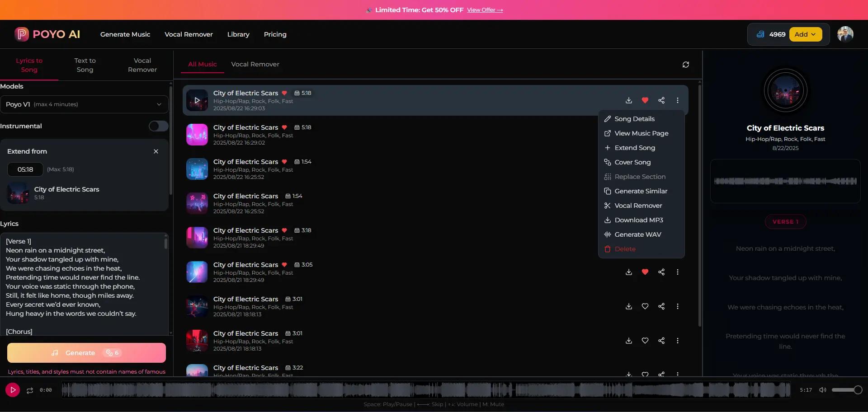Click the three-dot menu on the last song row
This screenshot has height=412, width=868.
click(x=678, y=375)
